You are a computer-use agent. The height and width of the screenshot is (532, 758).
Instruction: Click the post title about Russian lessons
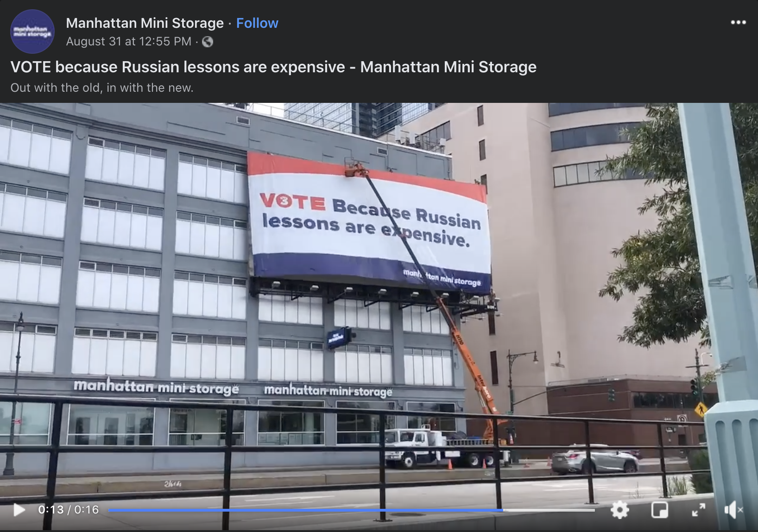[273, 67]
